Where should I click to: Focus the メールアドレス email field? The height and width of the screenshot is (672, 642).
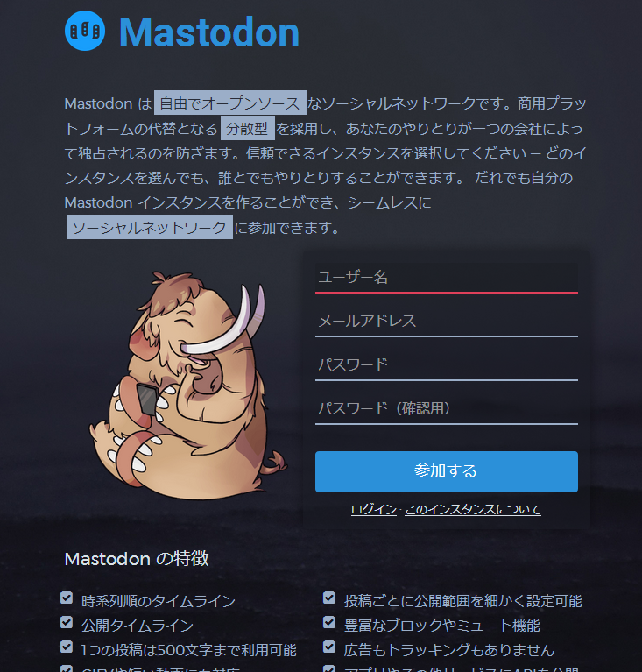click(x=447, y=322)
